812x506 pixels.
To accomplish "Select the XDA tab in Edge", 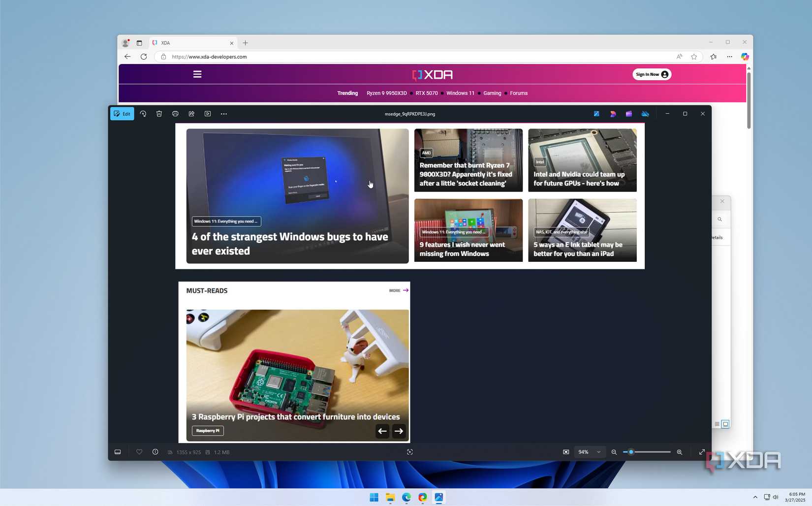I will click(193, 43).
